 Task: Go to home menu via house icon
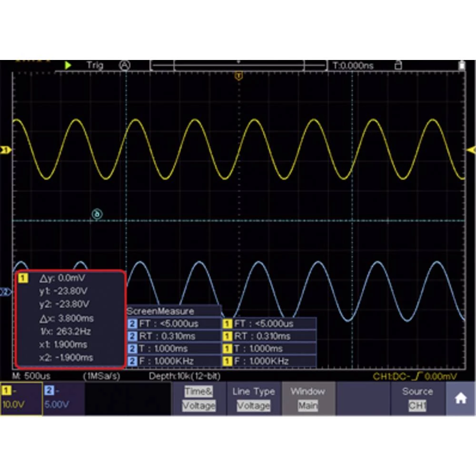point(460,399)
